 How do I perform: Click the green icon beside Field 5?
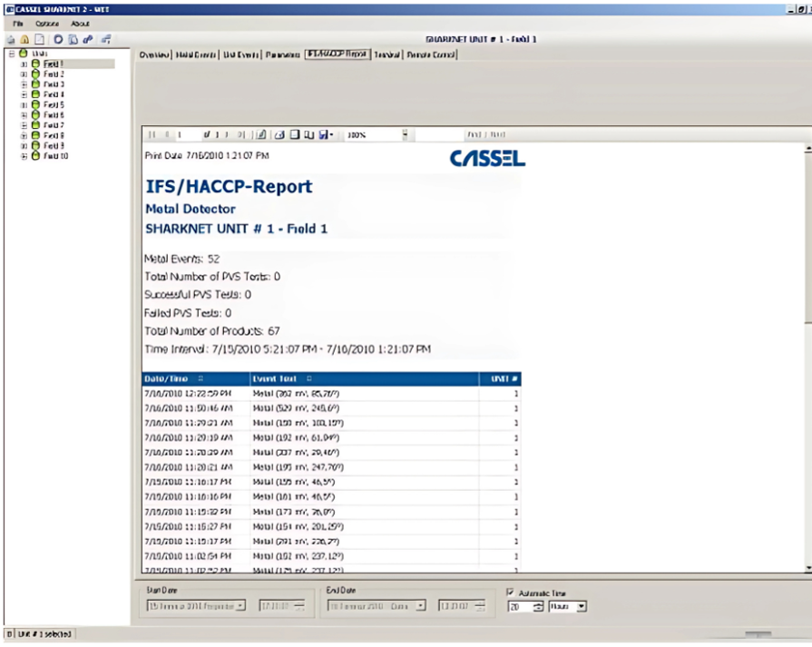click(x=35, y=104)
